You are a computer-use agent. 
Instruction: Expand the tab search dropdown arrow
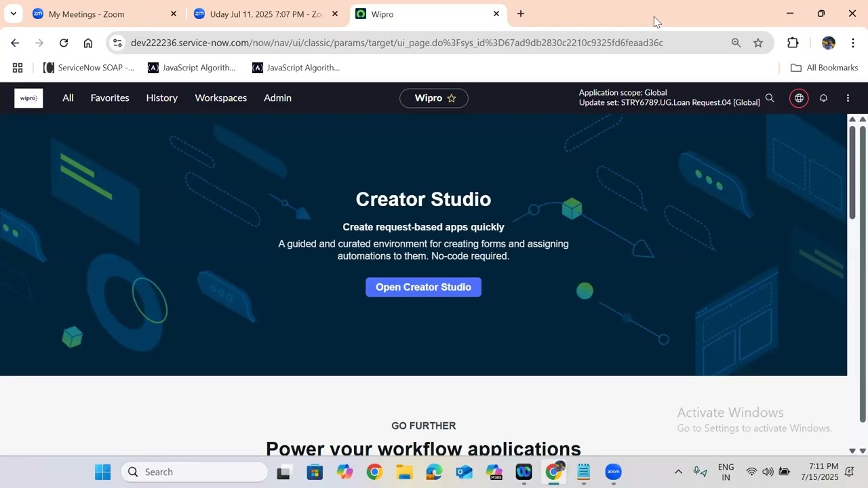point(13,14)
